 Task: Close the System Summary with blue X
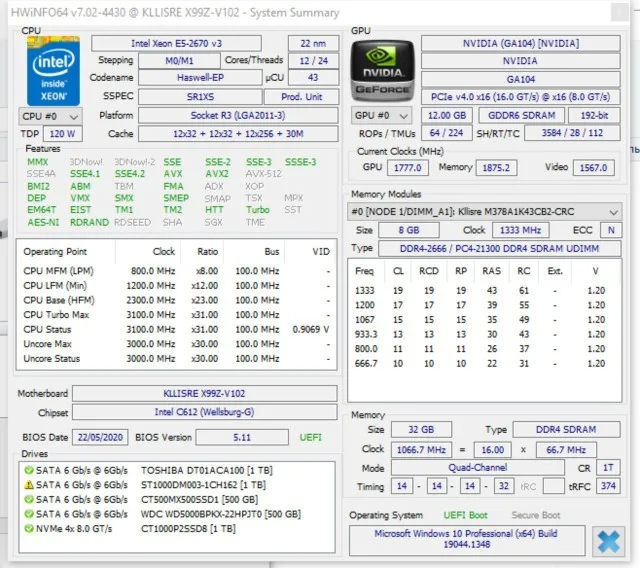(608, 541)
